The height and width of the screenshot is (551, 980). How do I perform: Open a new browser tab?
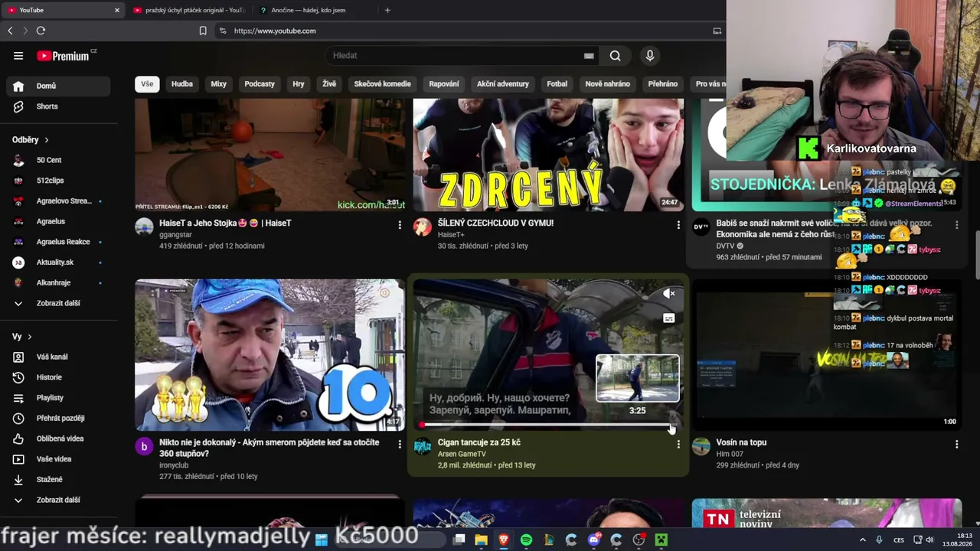pyautogui.click(x=387, y=10)
